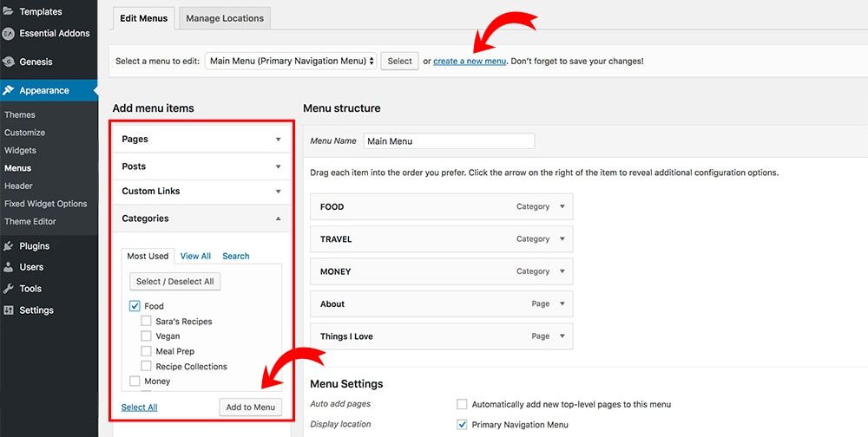Switch to View All categories tab
Viewport: 868px width, 437px height.
tap(195, 256)
